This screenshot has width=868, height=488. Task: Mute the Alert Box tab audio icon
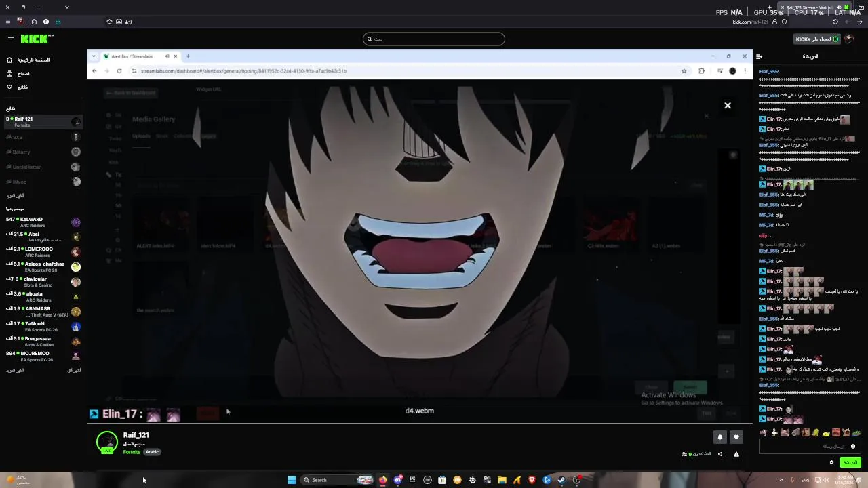(x=167, y=56)
